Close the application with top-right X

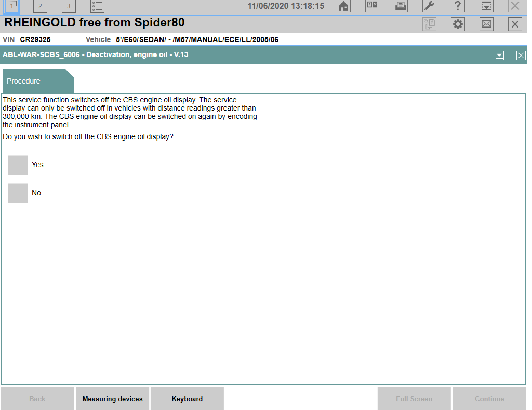pos(515,6)
